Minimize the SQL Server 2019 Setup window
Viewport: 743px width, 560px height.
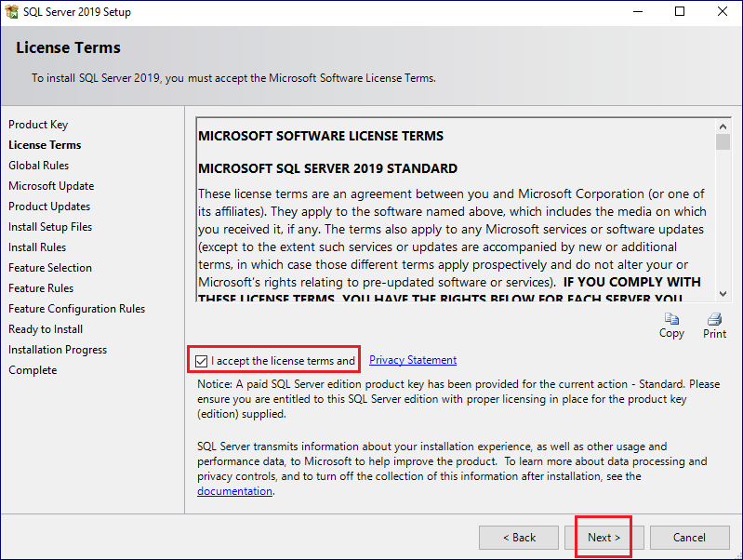tap(638, 11)
